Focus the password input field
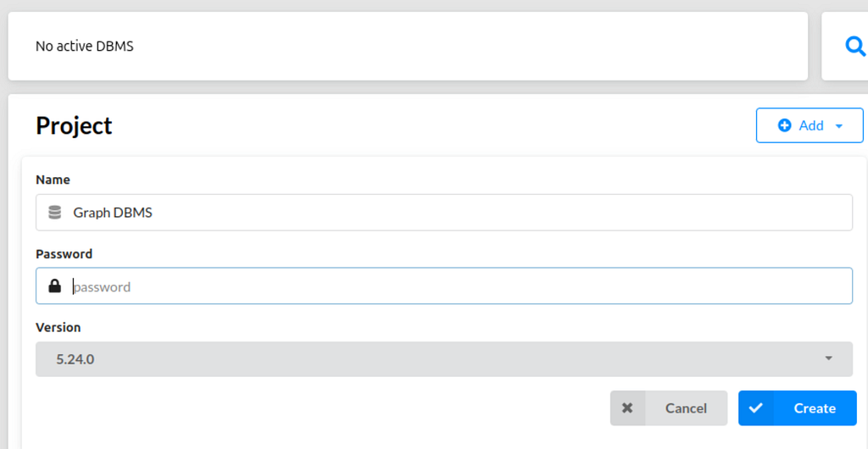 tap(444, 285)
